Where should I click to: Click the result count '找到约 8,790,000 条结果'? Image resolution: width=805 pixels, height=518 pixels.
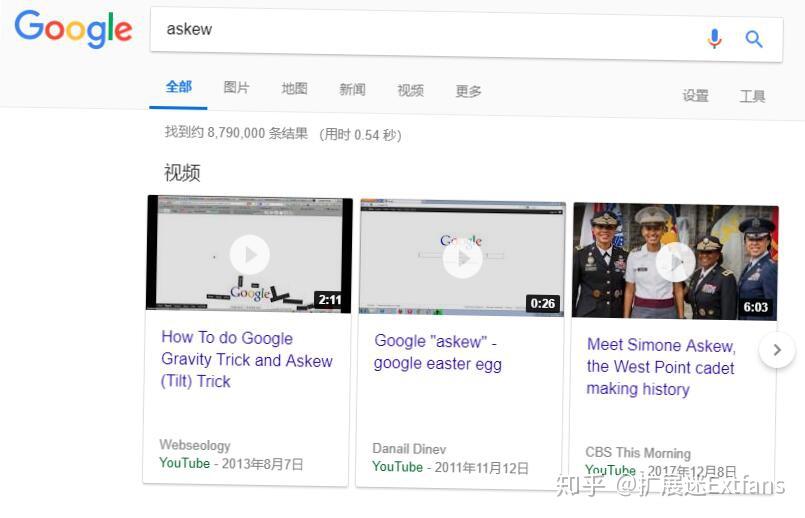tap(236, 133)
